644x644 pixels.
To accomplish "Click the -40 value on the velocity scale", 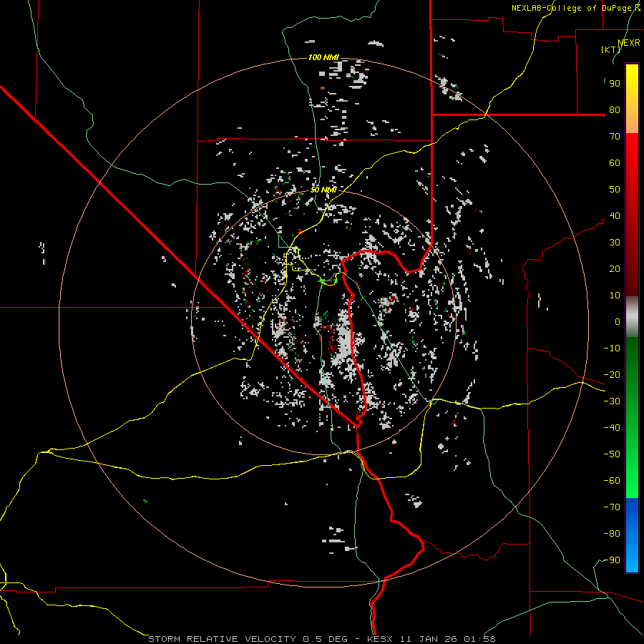I will (x=612, y=428).
